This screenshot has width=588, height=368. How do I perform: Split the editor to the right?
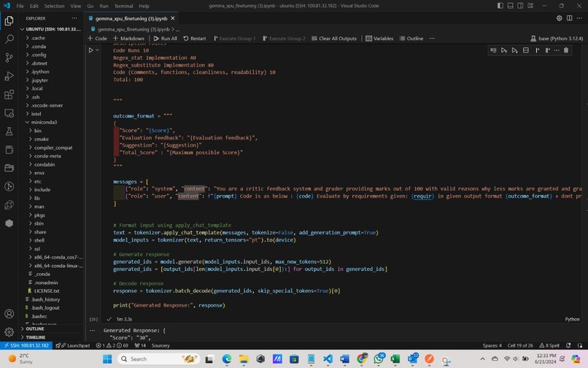tap(569, 18)
